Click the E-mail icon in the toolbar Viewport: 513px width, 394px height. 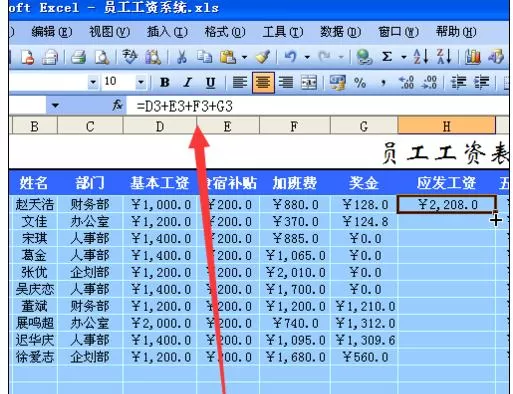pos(50,57)
